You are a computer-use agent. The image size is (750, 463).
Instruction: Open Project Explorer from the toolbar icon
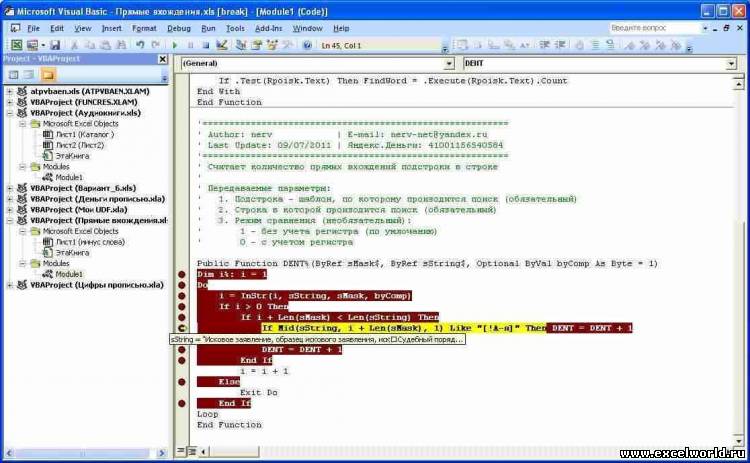coord(241,45)
